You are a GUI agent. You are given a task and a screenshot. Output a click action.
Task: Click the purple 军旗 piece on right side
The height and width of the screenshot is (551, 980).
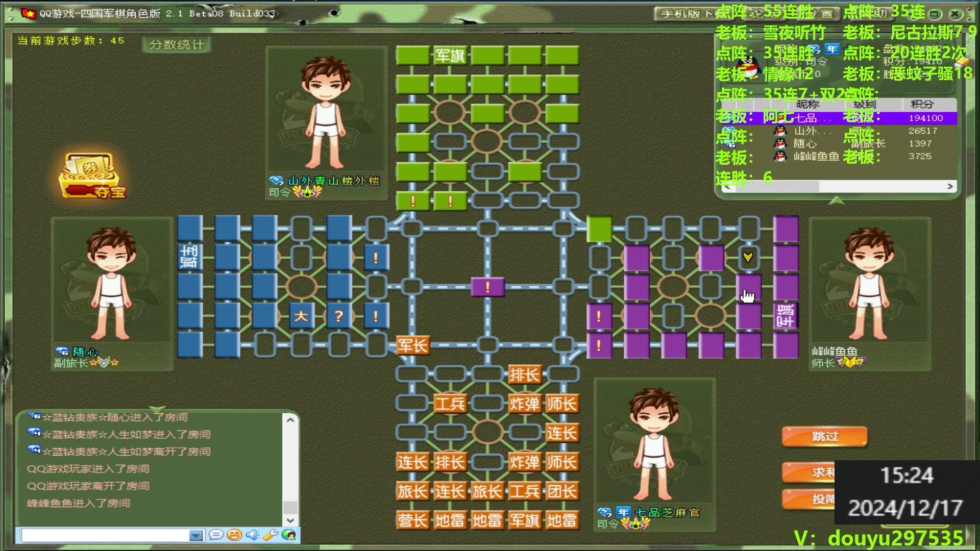(x=786, y=316)
